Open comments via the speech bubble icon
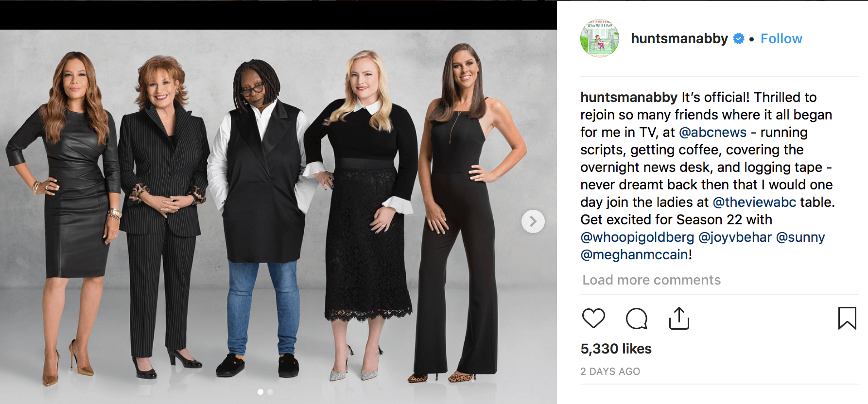The width and height of the screenshot is (868, 404). tap(636, 319)
